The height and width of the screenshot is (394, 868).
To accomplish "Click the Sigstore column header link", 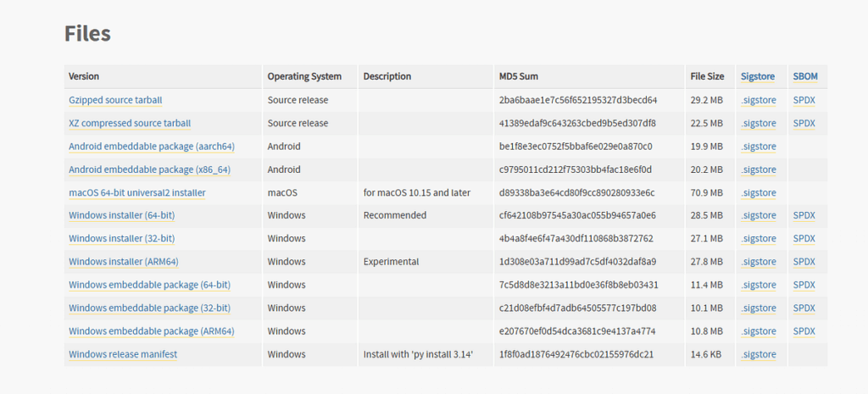I will click(x=757, y=76).
